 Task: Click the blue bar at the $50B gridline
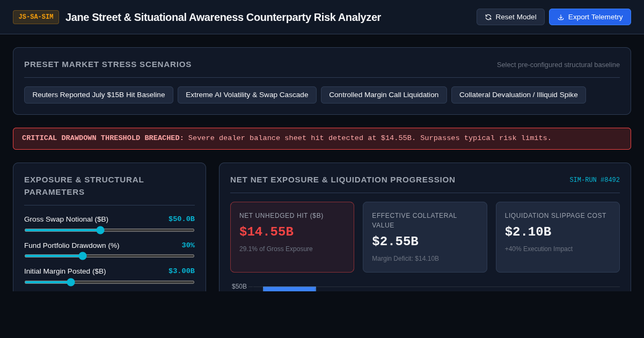tap(289, 289)
